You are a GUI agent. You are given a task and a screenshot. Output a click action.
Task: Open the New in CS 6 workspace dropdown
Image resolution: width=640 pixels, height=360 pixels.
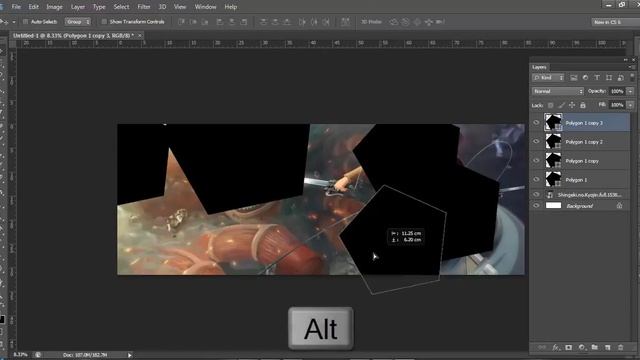[x=615, y=22]
